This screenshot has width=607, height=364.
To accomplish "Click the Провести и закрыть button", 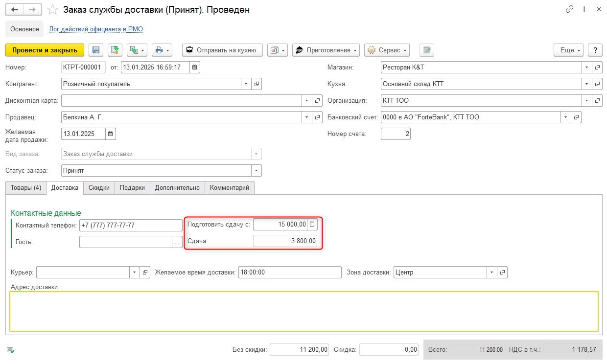I will pos(45,50).
